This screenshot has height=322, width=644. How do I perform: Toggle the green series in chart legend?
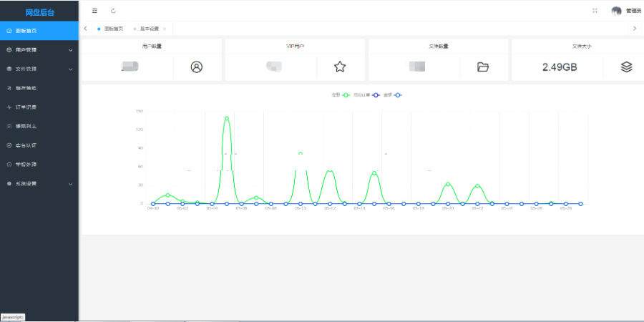coord(341,95)
